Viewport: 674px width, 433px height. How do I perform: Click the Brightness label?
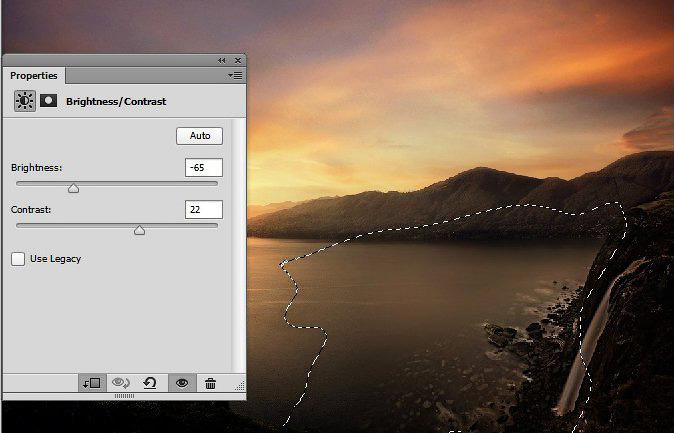pyautogui.click(x=37, y=167)
